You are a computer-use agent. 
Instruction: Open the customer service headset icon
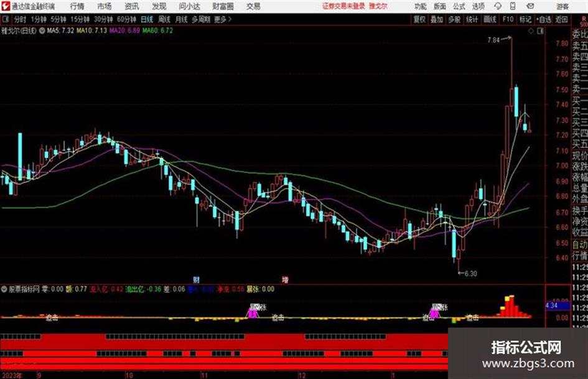[x=498, y=6]
